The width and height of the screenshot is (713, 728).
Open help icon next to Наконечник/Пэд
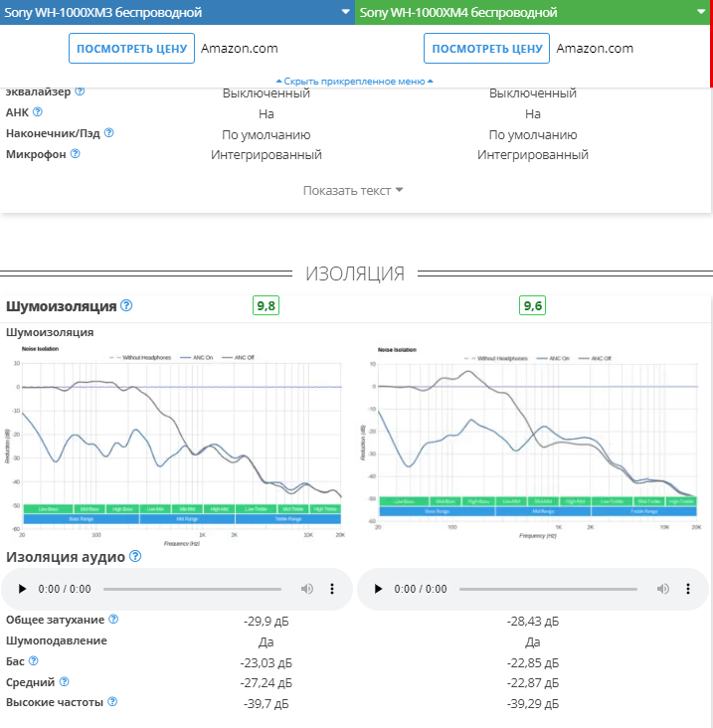(108, 133)
